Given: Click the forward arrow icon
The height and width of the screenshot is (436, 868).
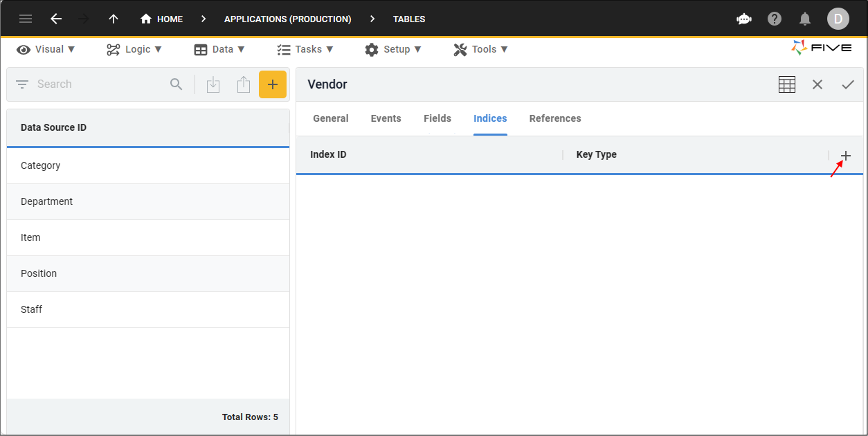Looking at the screenshot, I should tap(84, 19).
